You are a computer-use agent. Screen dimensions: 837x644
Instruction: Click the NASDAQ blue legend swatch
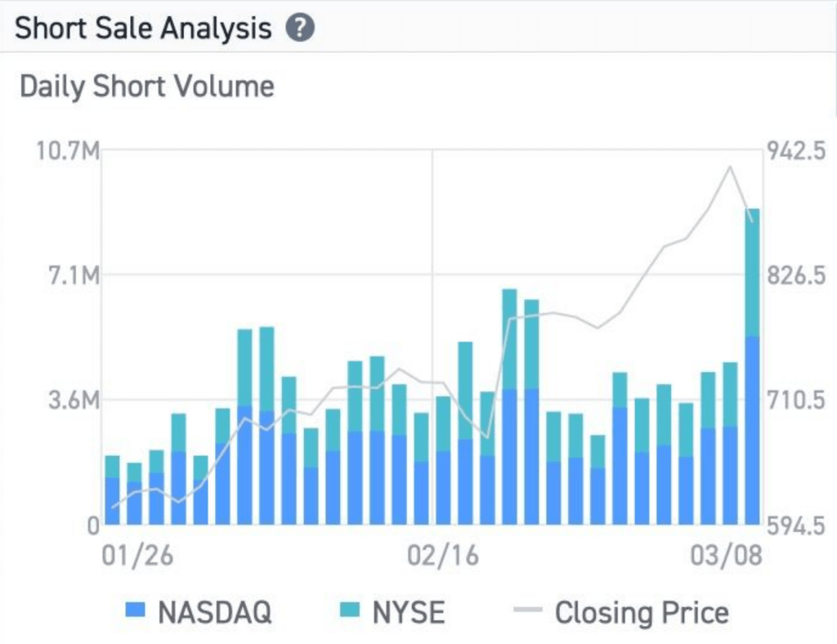click(135, 610)
